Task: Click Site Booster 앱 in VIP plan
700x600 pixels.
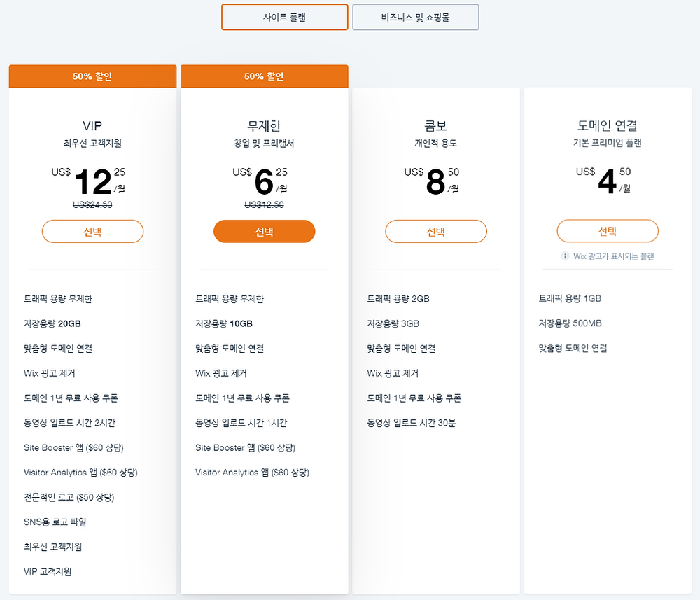Action: click(73, 448)
